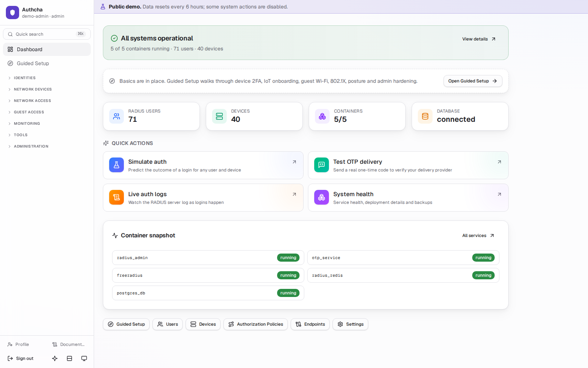Screen dimensions: 588x368
Task: Expand the Network Access sidebar section
Action: 47,101
